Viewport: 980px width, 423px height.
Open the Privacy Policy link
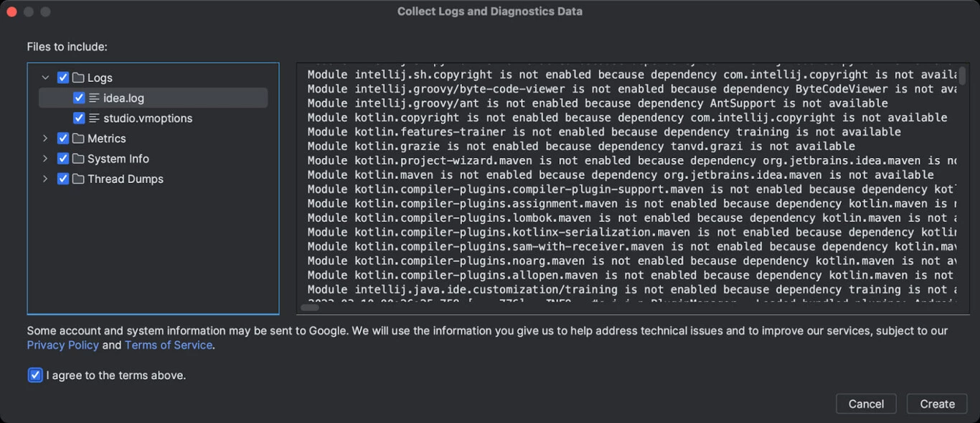(62, 345)
